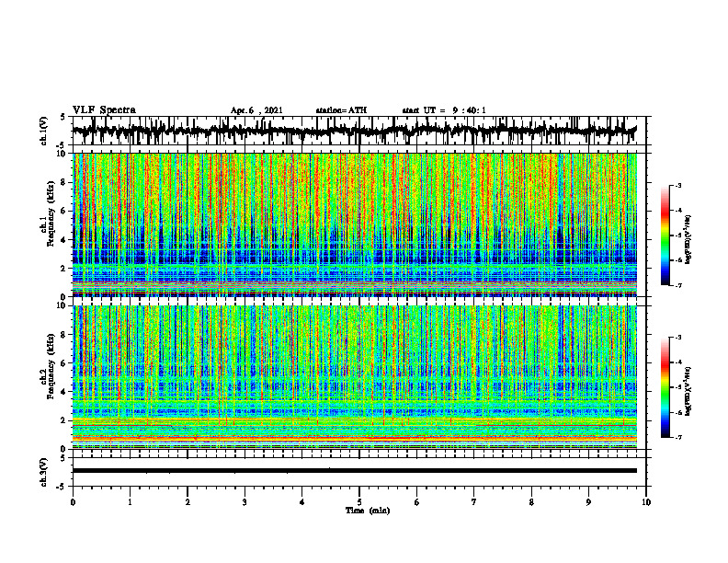Click the -7 label on ch.1 color bar
Viewport: 728px width, 563px height.
tap(678, 285)
